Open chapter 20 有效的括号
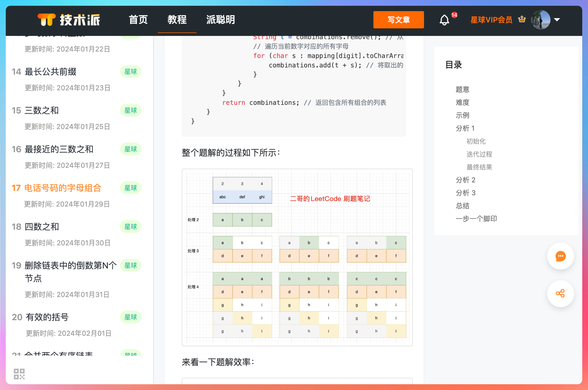Viewport: 588px width, 390px height. click(x=47, y=317)
